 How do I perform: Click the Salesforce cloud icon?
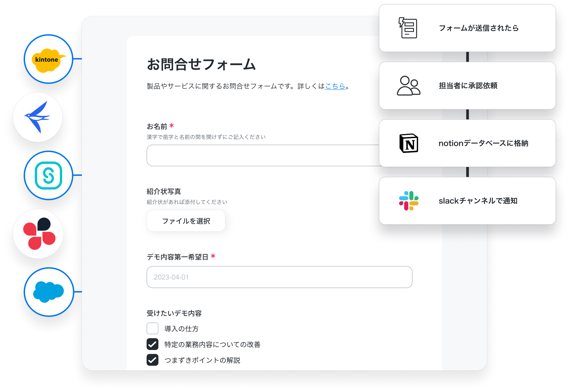click(x=48, y=292)
